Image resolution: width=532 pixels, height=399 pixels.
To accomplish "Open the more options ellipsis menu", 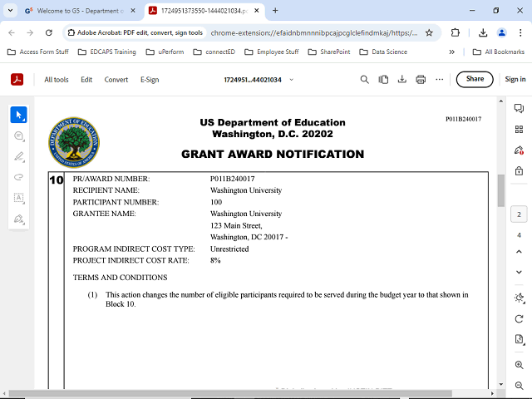I will 440,80.
